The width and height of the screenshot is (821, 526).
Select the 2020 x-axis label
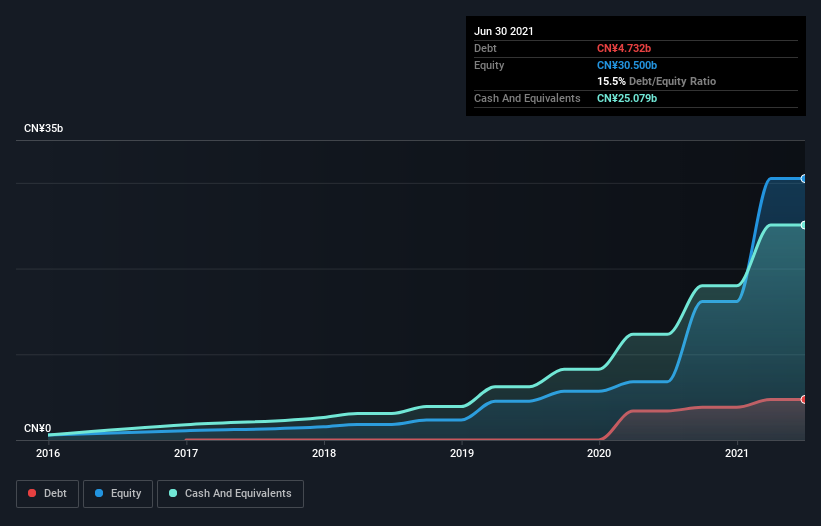pos(600,453)
